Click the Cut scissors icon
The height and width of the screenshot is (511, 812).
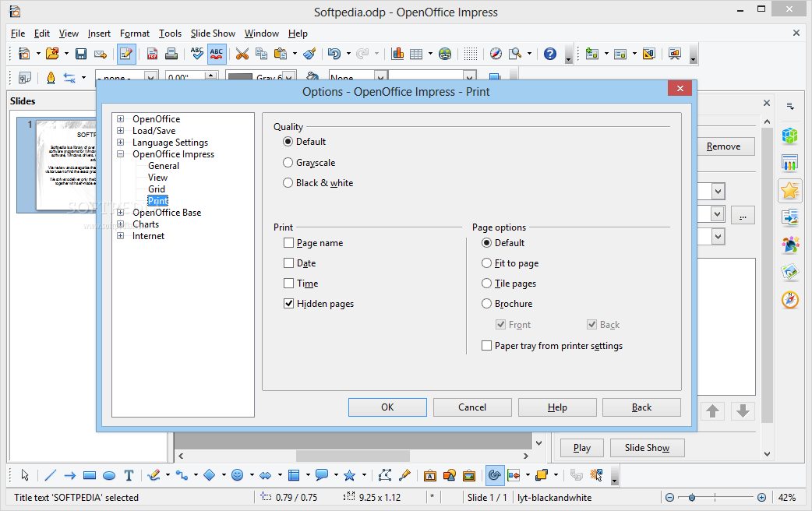(x=242, y=54)
